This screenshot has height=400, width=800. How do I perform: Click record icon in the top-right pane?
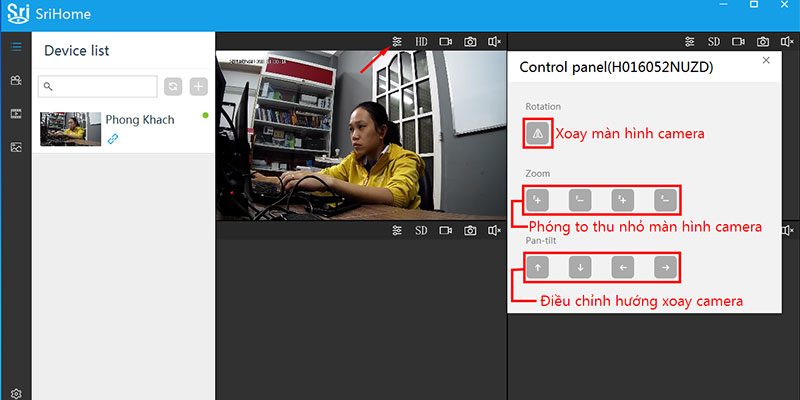point(738,42)
